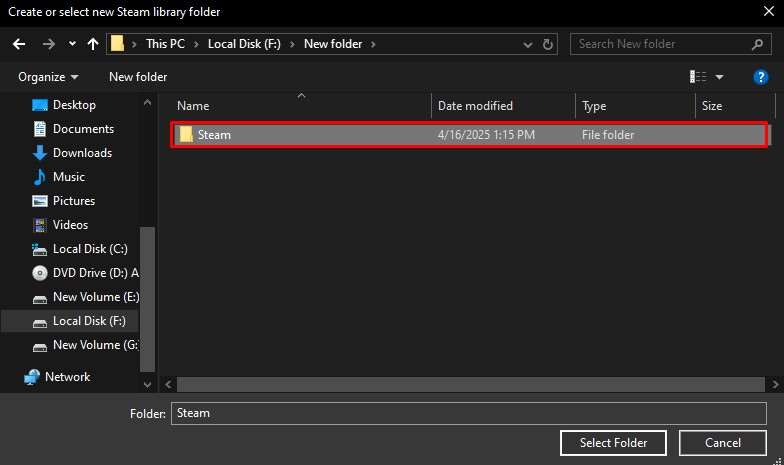Sort by Size column header
The width and height of the screenshot is (784, 465).
[735, 106]
